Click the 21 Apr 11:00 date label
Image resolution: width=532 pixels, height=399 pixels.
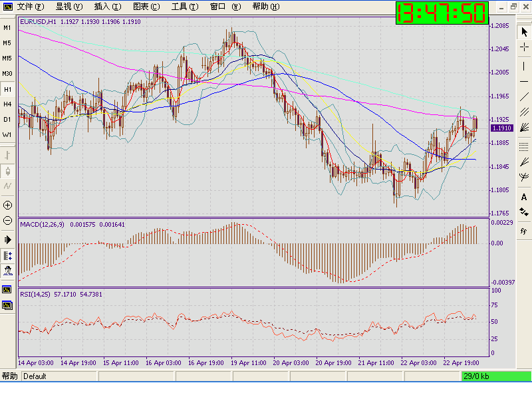376,362
